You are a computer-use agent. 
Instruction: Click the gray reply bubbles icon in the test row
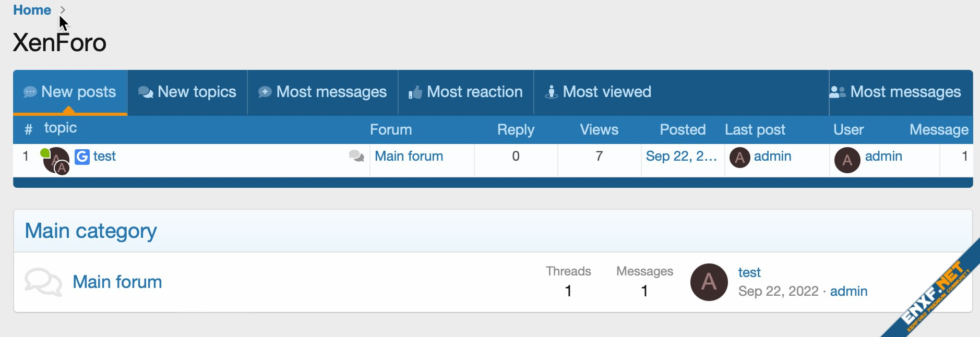pos(356,156)
